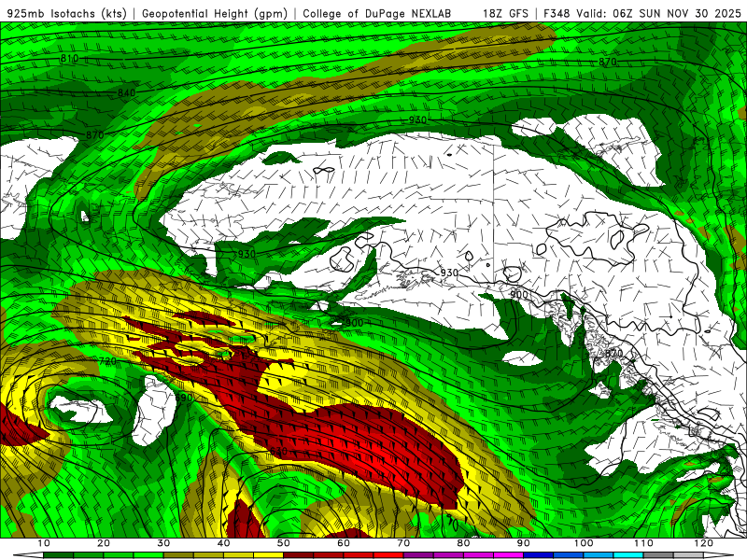The width and height of the screenshot is (747, 560).
Task: Pick the dark red swatch starting at 50
Action: 299,555
